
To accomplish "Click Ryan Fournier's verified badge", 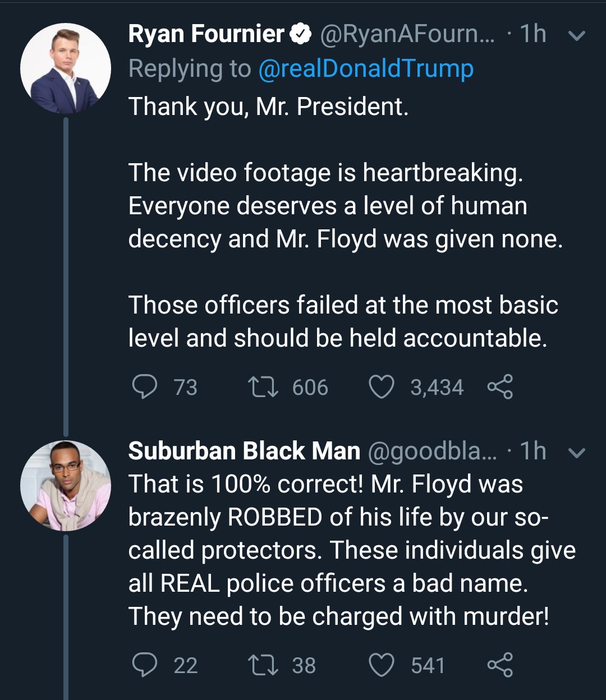I will (x=301, y=35).
